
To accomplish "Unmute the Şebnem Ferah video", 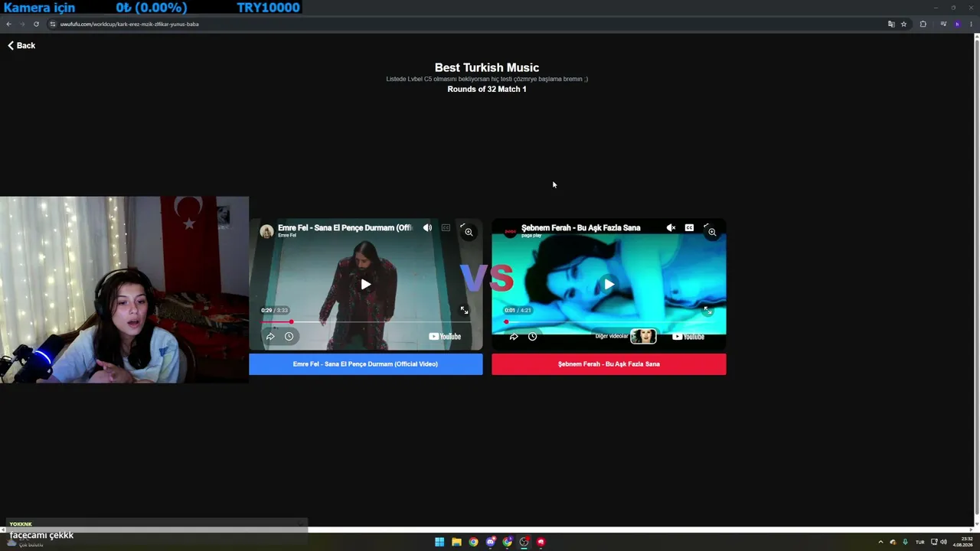I will pos(671,228).
